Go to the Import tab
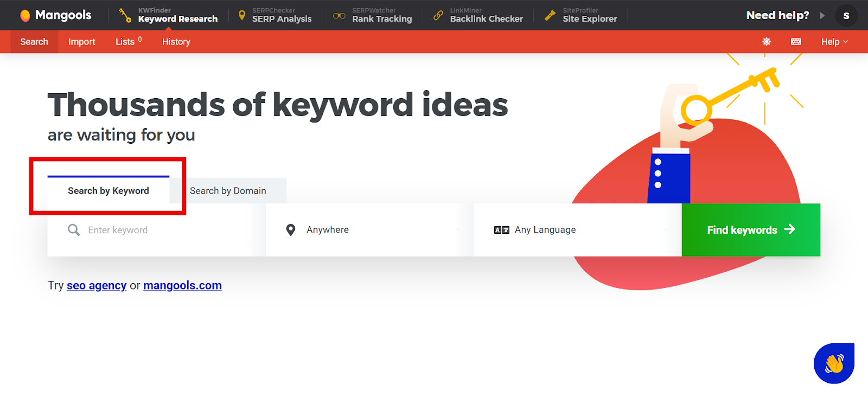The width and height of the screenshot is (868, 397). point(82,42)
